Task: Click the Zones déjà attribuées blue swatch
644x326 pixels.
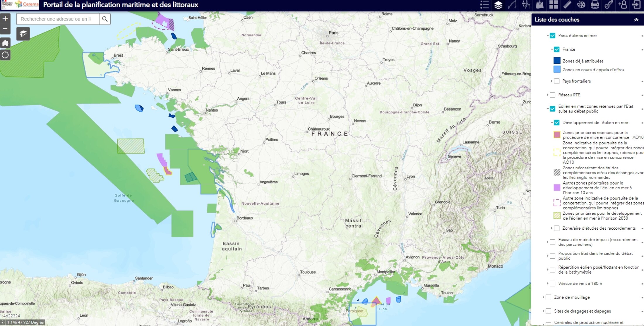Action: [x=557, y=61]
